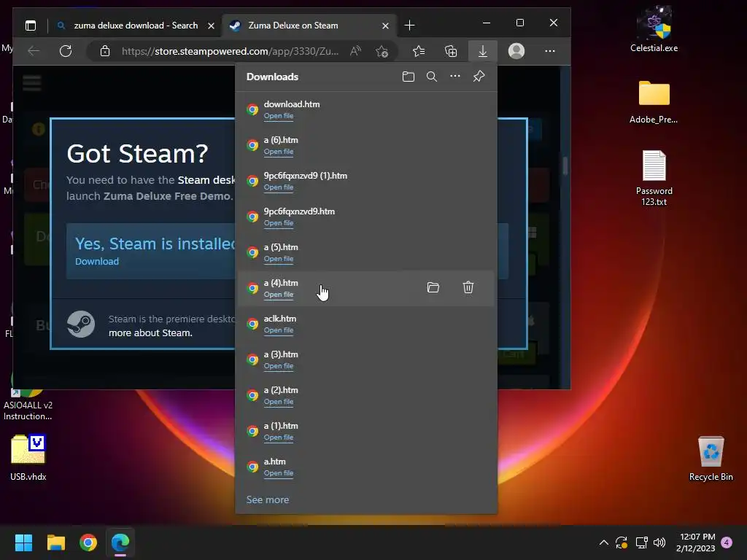The width and height of the screenshot is (747, 560).
Task: Click See more in Downloads panel
Action: click(267, 499)
